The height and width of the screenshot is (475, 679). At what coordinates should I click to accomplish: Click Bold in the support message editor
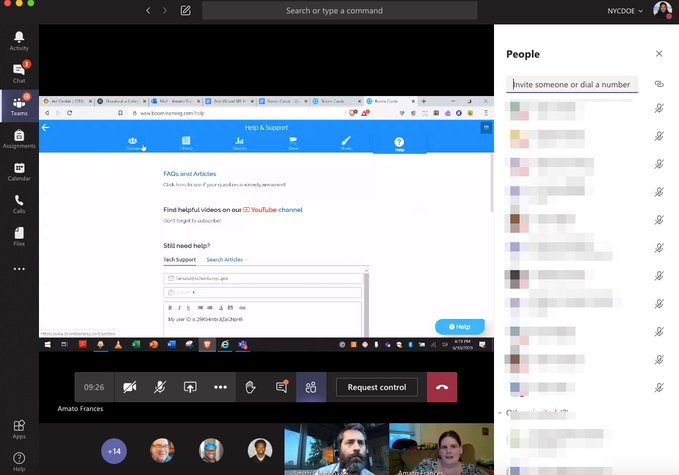click(x=170, y=308)
